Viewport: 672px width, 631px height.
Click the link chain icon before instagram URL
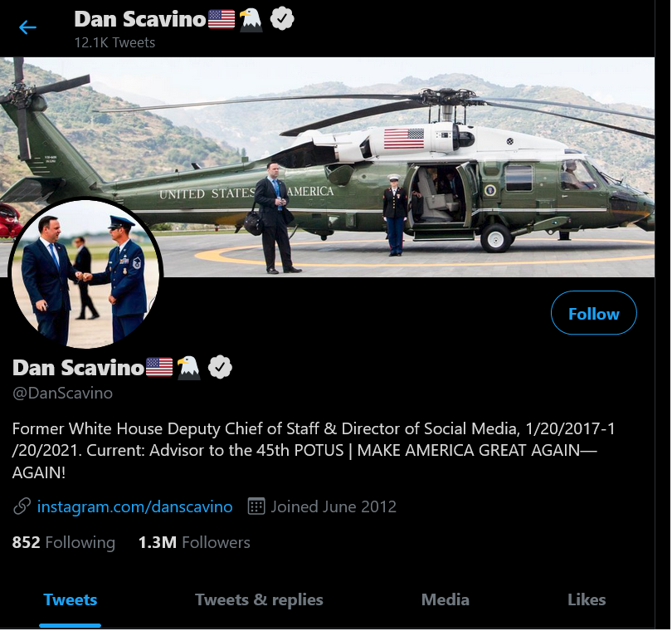pyautogui.click(x=22, y=506)
